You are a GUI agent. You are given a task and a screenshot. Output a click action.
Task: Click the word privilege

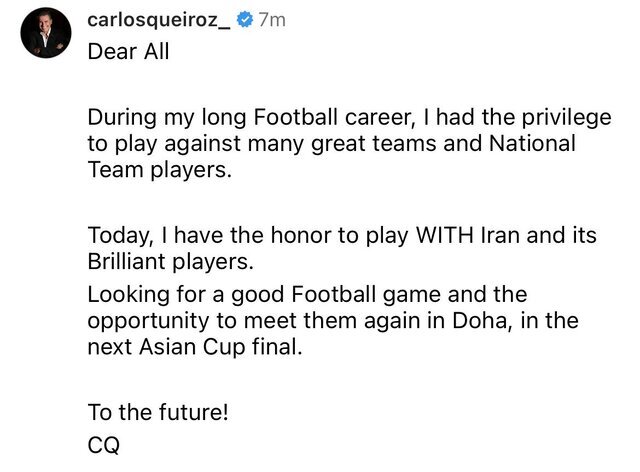pos(551,116)
